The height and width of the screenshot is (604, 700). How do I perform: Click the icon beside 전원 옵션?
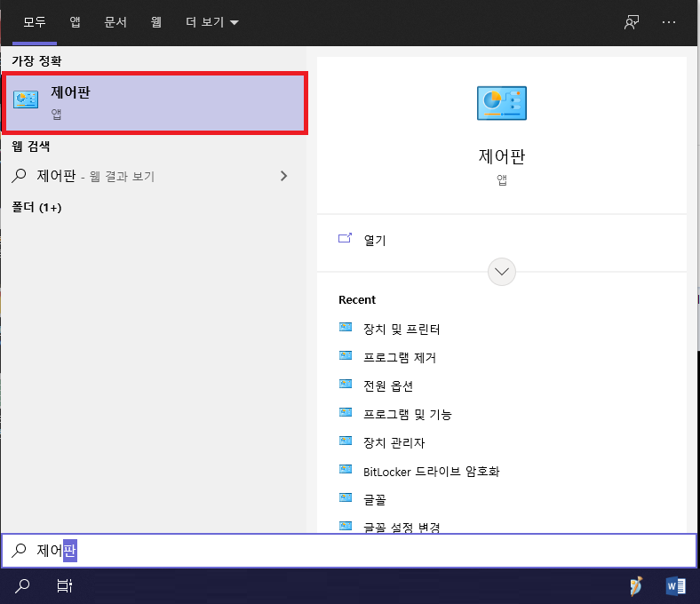(x=346, y=384)
